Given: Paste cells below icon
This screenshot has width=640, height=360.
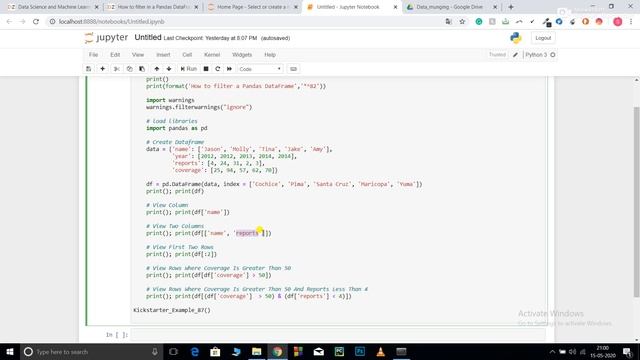Looking at the screenshot, I should pos(142,69).
